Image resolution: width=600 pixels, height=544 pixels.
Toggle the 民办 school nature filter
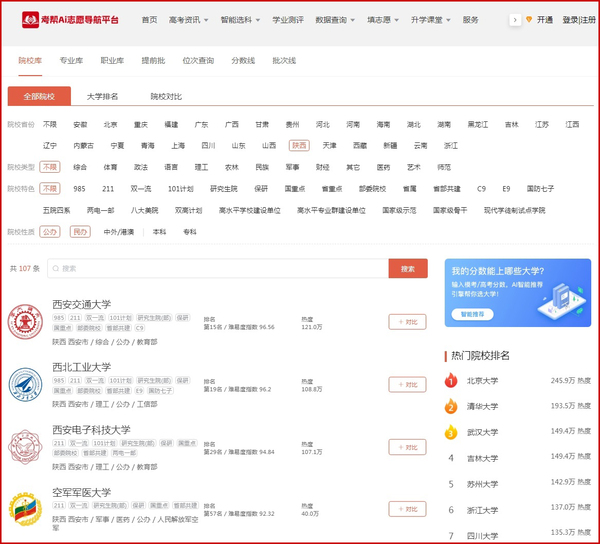80,231
